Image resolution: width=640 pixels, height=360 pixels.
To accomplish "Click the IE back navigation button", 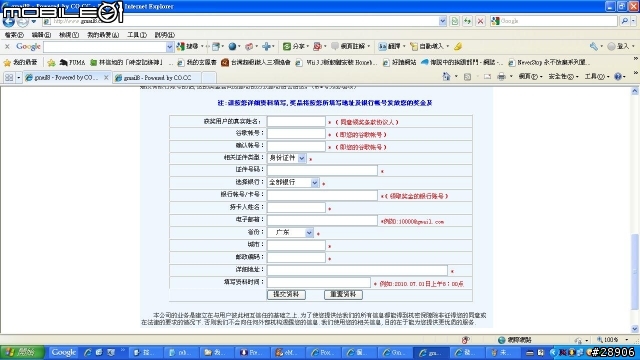I will pyautogui.click(x=9, y=21).
